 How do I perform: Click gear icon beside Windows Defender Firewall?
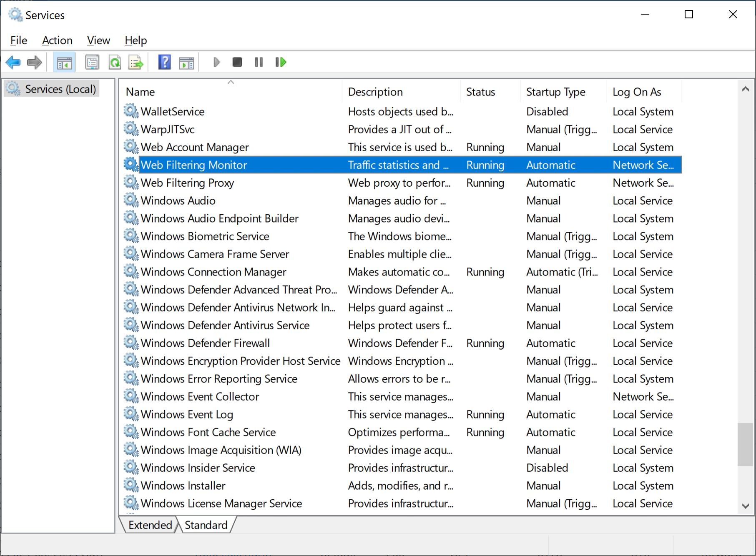[x=131, y=343]
